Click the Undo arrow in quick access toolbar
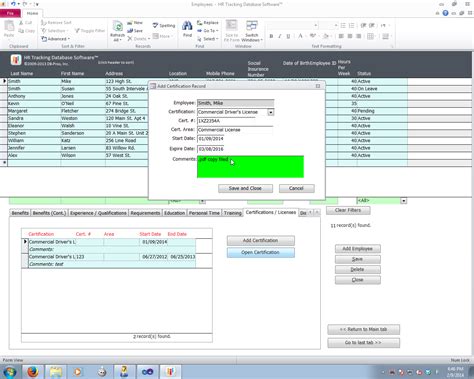Image resolution: width=474 pixels, height=379 pixels. (13, 4)
